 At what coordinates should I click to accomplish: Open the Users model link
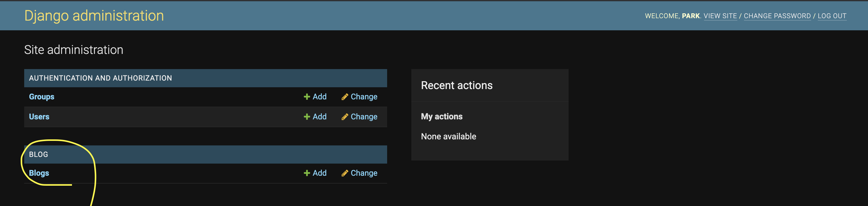pyautogui.click(x=39, y=117)
